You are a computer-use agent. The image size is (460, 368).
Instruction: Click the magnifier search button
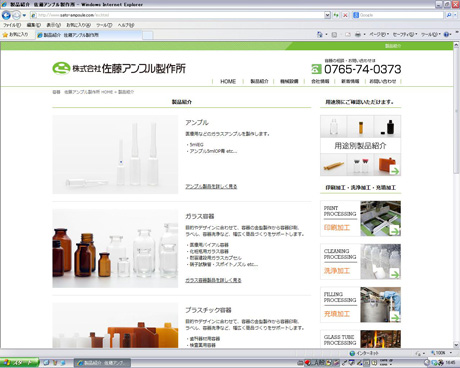click(x=449, y=15)
